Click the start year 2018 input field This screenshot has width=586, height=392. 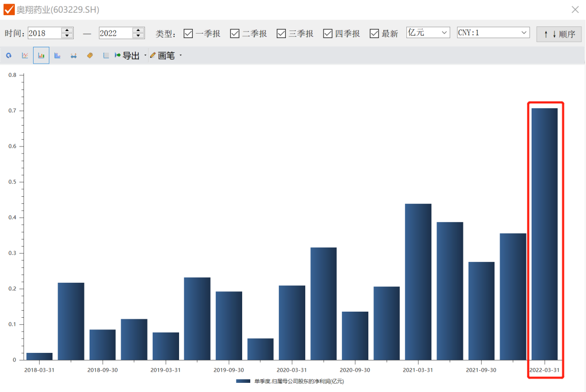point(44,33)
